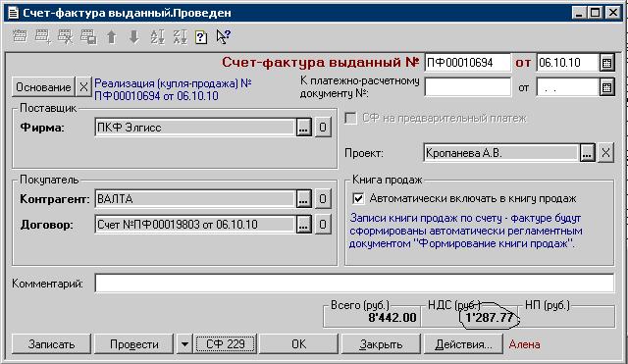628x364 pixels.
Task: Click the new row toolbar icon
Action: pos(20,37)
